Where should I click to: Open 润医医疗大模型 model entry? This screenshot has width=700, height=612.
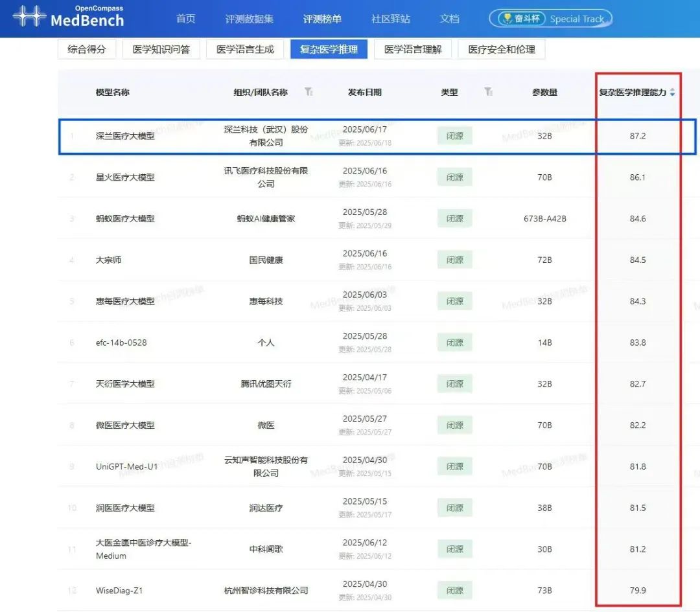125,508
